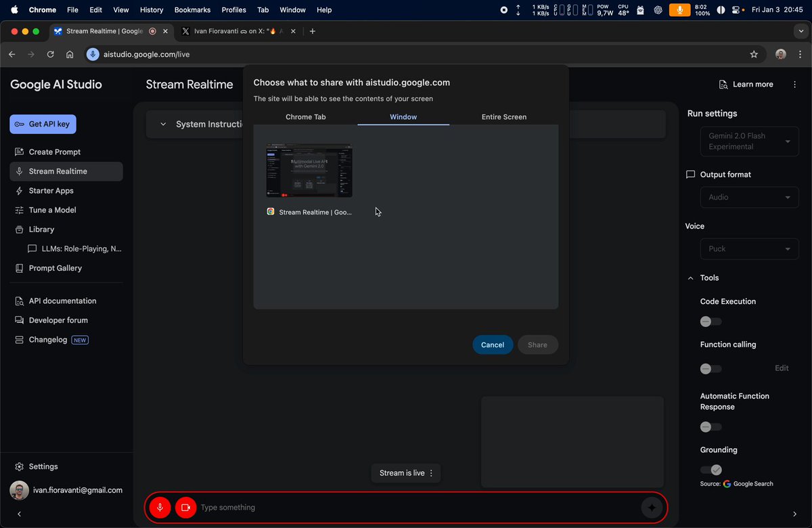This screenshot has width=812, height=528.
Task: Click the Create Prompt sidebar icon
Action: click(19, 152)
